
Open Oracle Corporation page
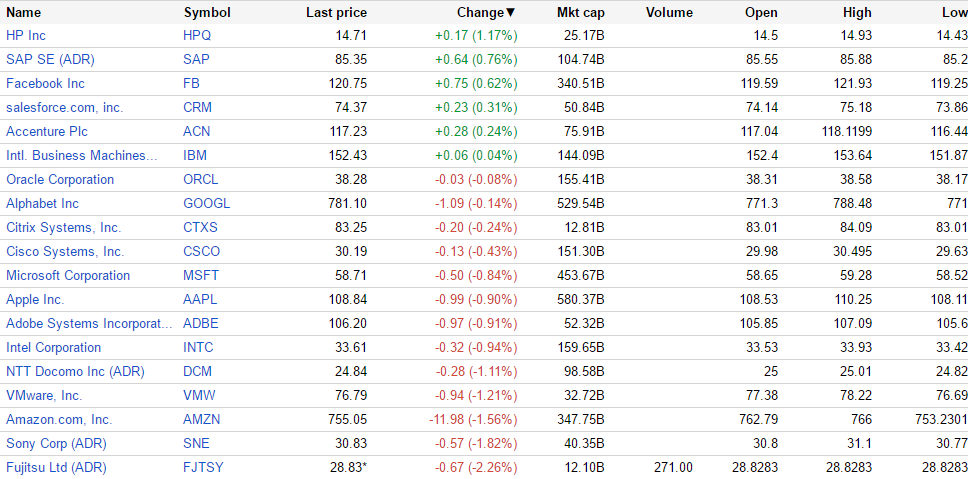(x=60, y=179)
